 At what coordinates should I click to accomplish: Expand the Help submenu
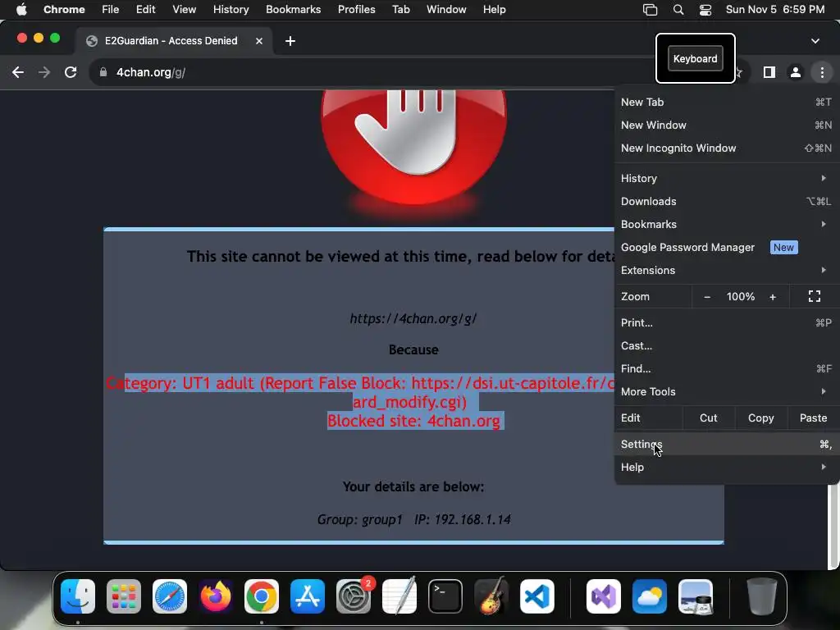tap(726, 467)
